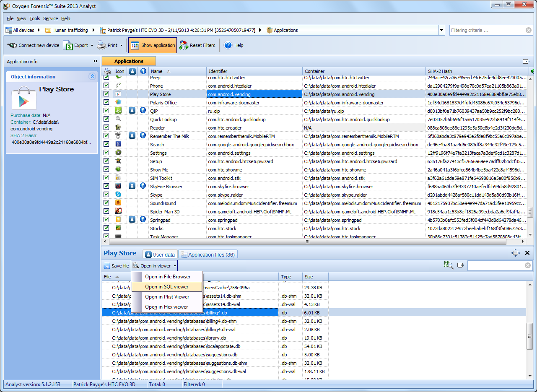The image size is (537, 392).
Task: Switch to Application files (36) tab
Action: [x=208, y=254]
